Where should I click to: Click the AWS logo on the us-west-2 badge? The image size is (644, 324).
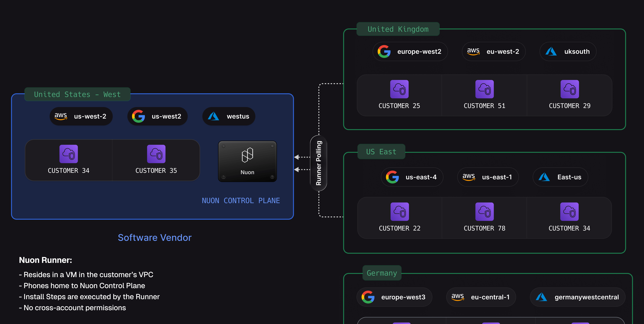[61, 116]
